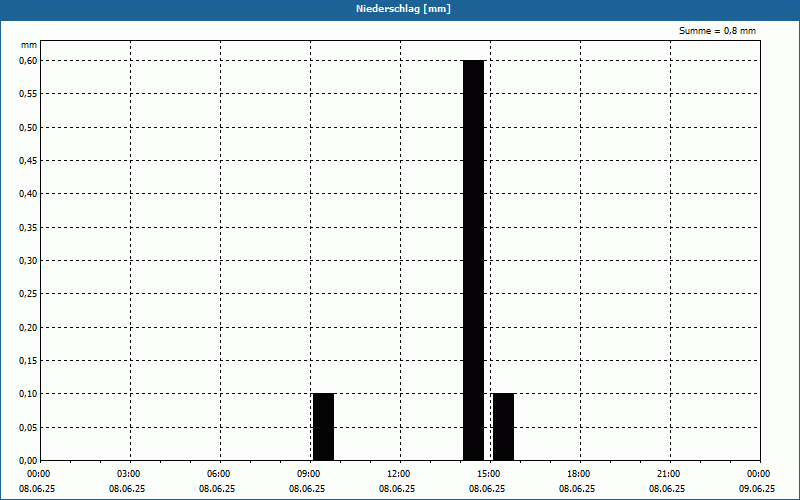The height and width of the screenshot is (500, 800).
Task: Click the 0,25 y-axis label
Action: click(x=28, y=294)
